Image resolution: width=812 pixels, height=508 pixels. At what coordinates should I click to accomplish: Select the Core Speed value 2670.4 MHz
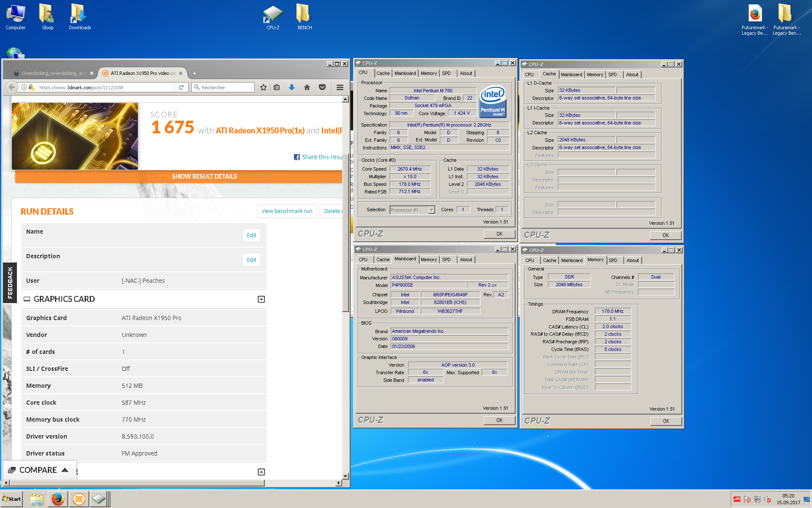(x=409, y=169)
